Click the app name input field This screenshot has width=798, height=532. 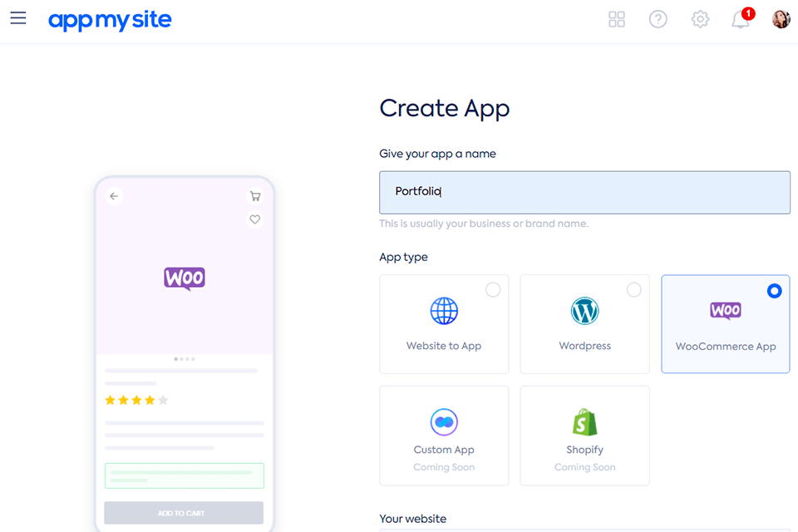point(584,193)
